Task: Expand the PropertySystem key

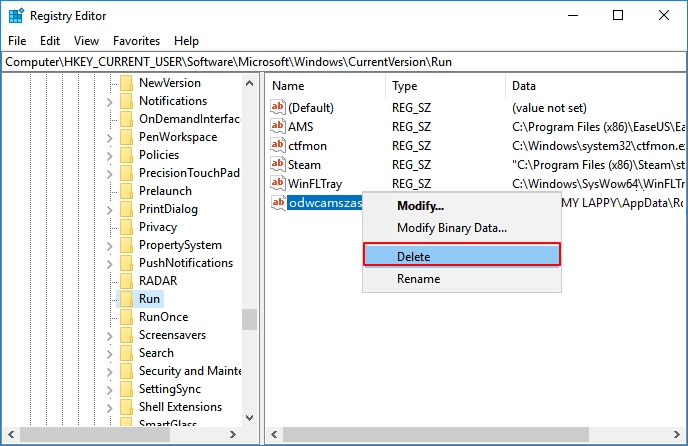Action: point(109,245)
